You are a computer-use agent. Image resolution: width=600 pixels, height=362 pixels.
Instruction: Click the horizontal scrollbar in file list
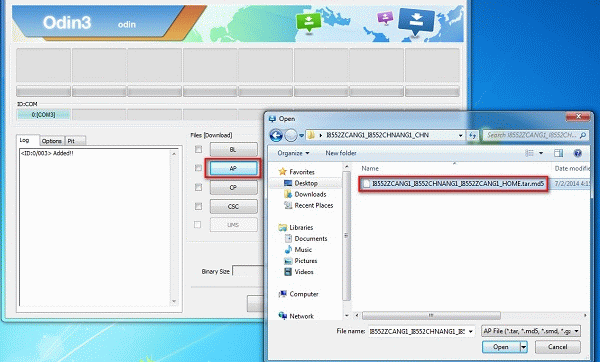431,315
